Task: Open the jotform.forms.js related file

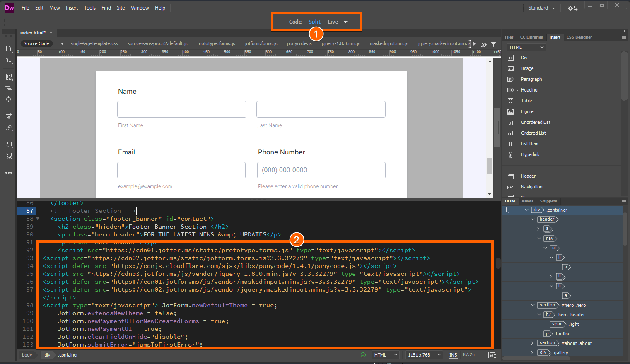Action: [x=261, y=43]
